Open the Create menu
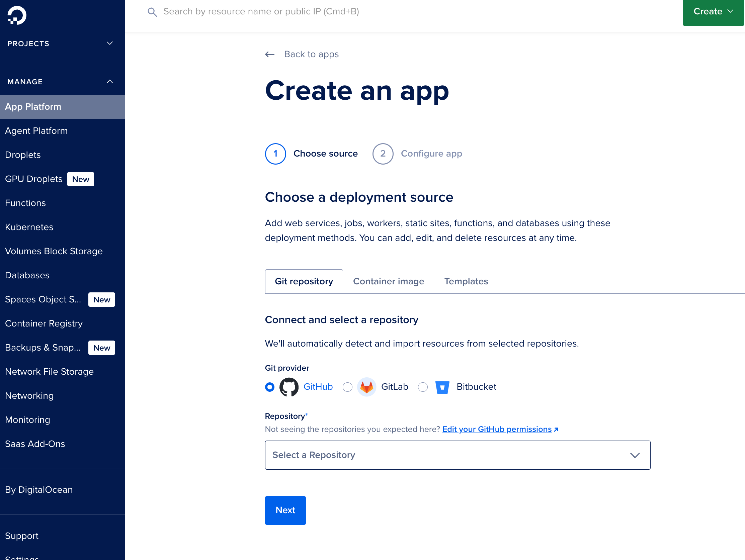This screenshot has height=560, width=745. 713,11
